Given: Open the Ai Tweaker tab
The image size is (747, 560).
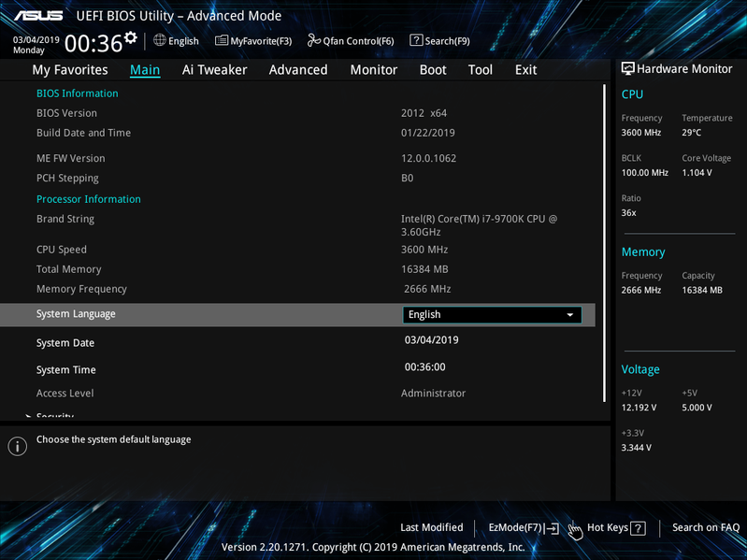Looking at the screenshot, I should point(214,70).
